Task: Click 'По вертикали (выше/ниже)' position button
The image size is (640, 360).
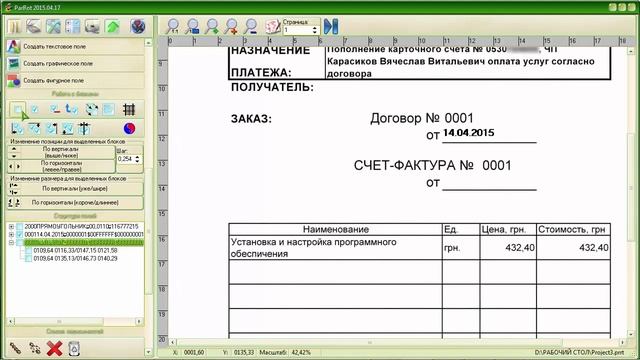Action: 61,152
